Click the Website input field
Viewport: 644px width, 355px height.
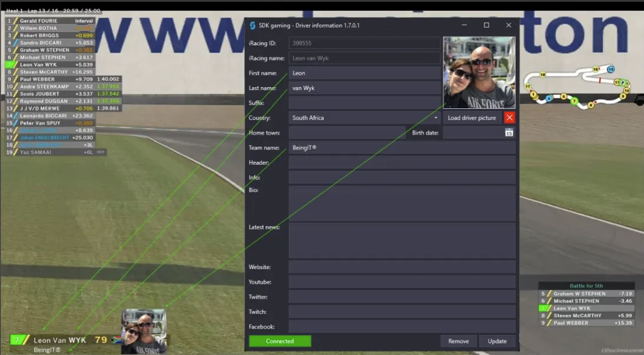pos(402,267)
